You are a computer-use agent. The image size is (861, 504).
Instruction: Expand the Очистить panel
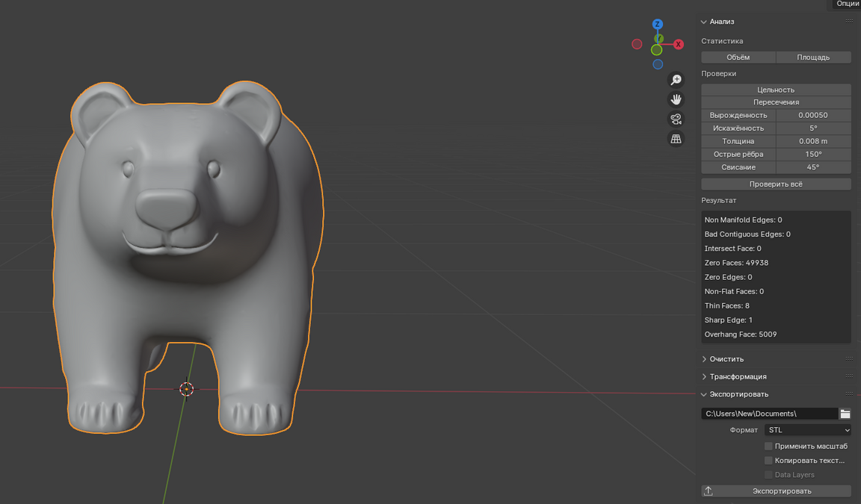pos(726,359)
